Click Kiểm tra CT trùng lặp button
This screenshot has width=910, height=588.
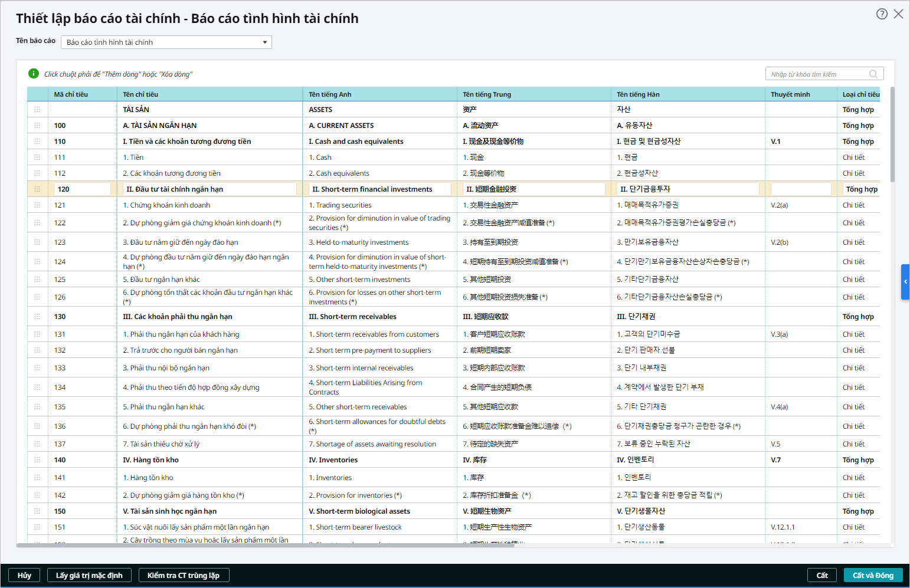[x=184, y=576]
